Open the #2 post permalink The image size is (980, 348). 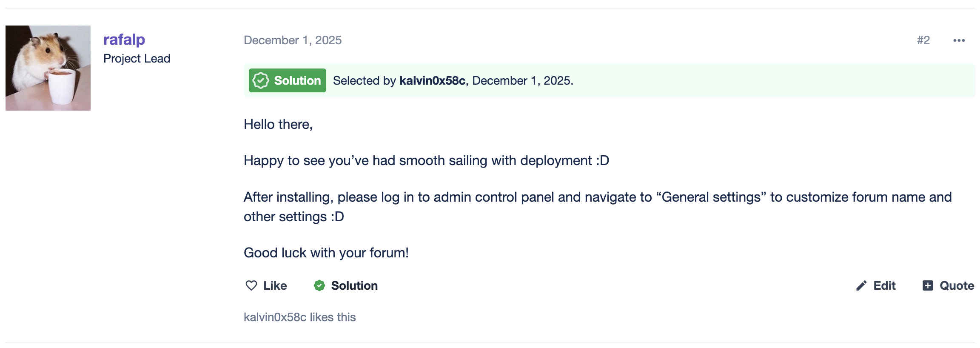coord(923,40)
